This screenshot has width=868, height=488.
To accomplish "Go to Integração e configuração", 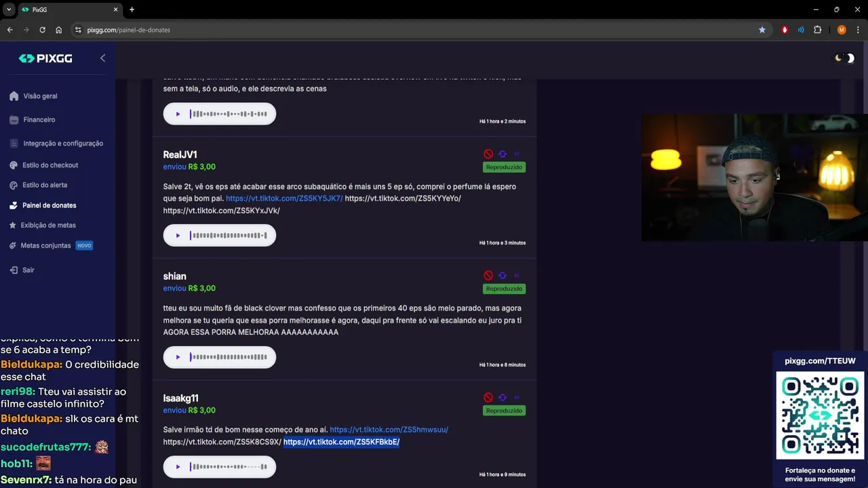I will pyautogui.click(x=63, y=144).
